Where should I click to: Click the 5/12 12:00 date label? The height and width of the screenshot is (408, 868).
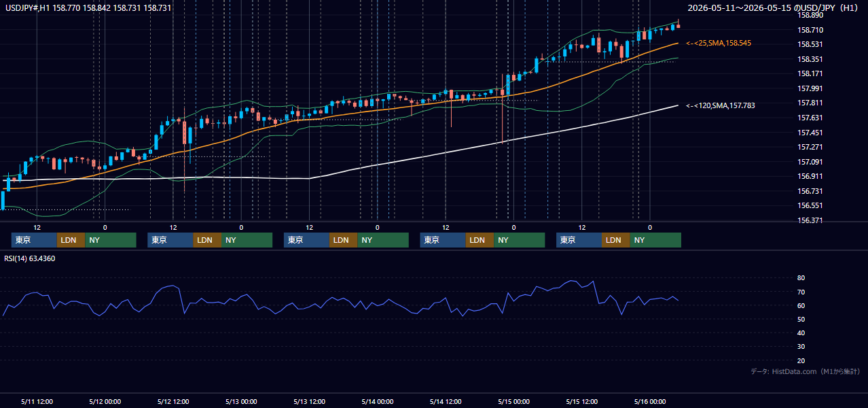pos(173,401)
